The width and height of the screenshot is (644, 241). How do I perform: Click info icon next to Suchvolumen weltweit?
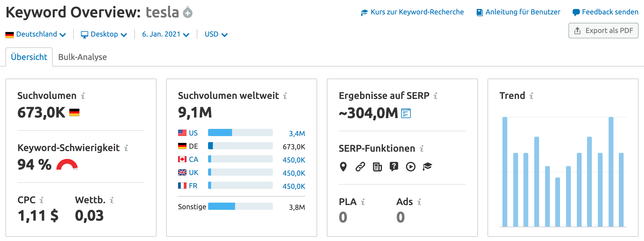pos(285,96)
